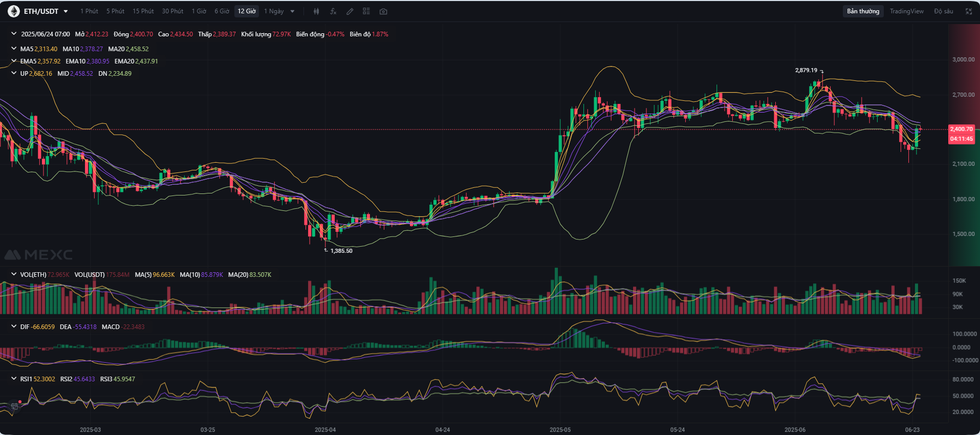Toggle fullscreen chart icon
The width and height of the screenshot is (980, 435).
(968, 11)
